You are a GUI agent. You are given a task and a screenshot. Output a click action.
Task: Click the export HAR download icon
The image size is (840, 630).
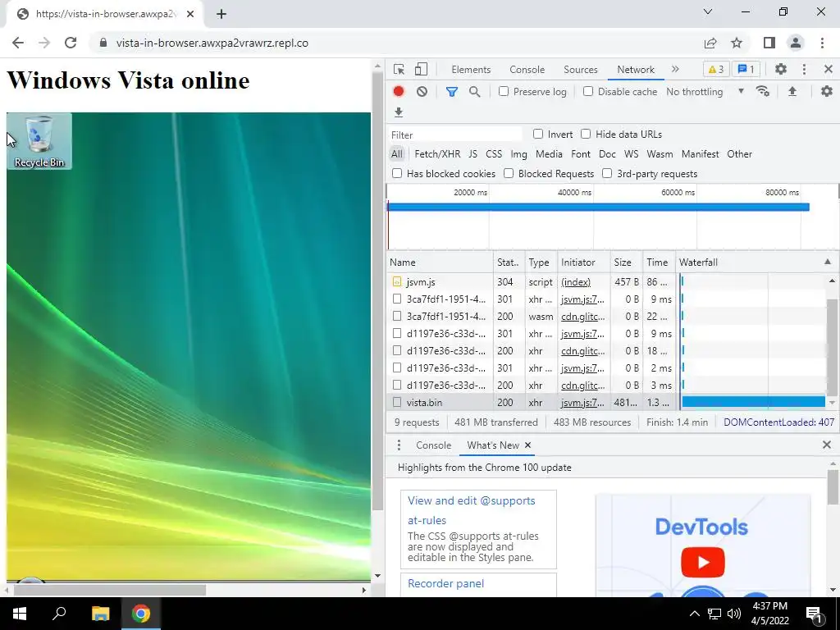[399, 112]
